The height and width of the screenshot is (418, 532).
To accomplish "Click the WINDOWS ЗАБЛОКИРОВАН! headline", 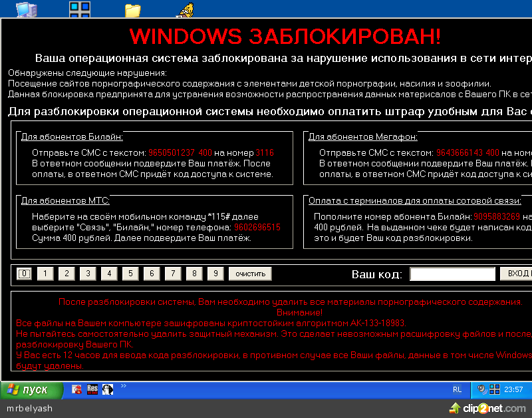I will [x=285, y=37].
